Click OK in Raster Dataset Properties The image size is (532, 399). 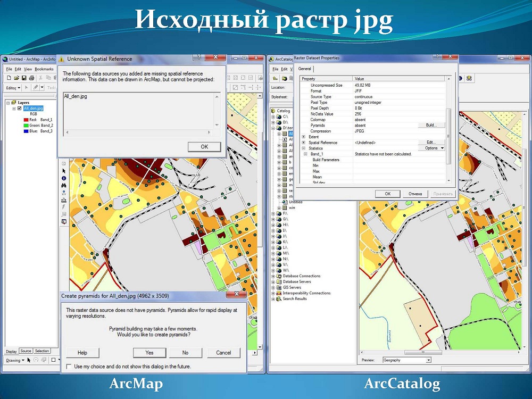[388, 194]
